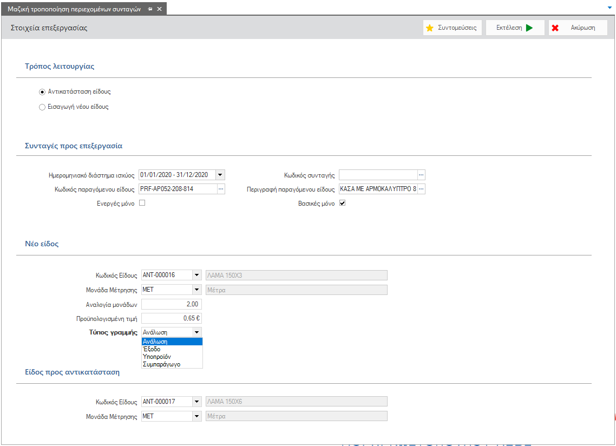Viewport: 616px width, 446px height.
Task: Open the top-right window options arrow
Action: pos(609,7)
